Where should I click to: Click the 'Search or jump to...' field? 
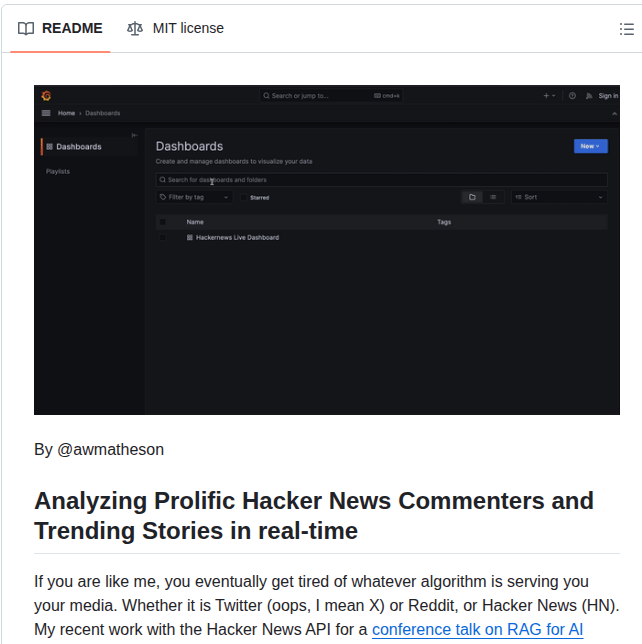(x=331, y=96)
